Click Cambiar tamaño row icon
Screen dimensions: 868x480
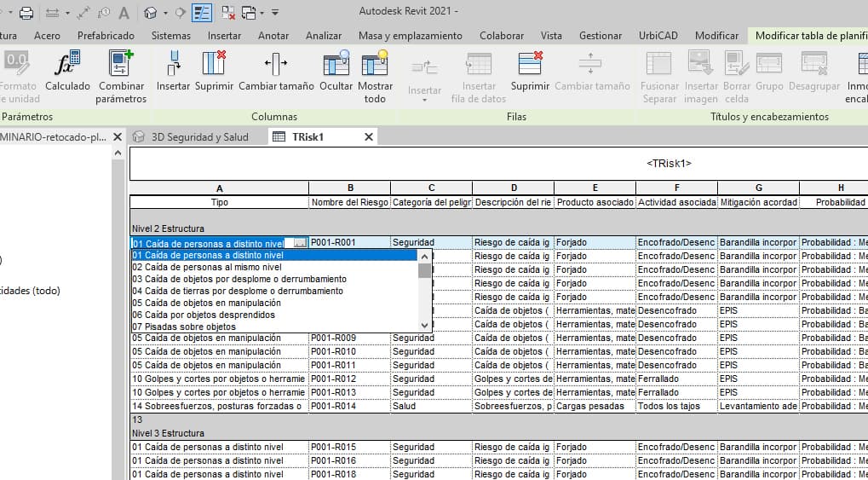click(590, 64)
